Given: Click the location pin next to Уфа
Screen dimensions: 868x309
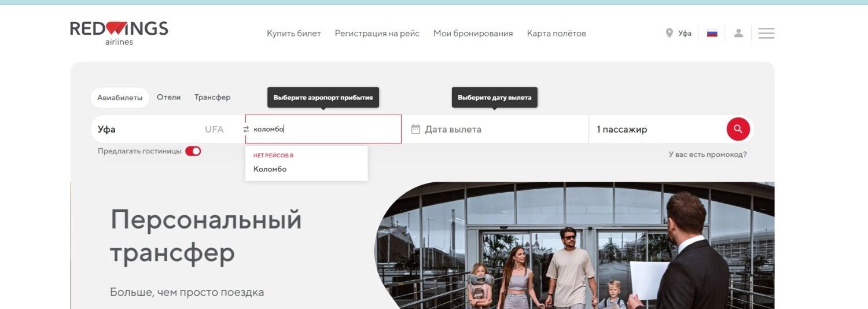Looking at the screenshot, I should 670,33.
